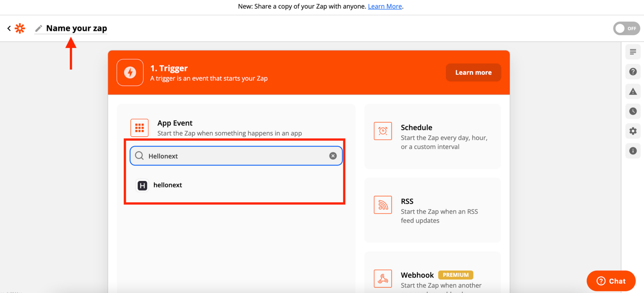Viewport: 644px width, 293px height.
Task: Click the hellonext H app icon
Action: (x=142, y=185)
